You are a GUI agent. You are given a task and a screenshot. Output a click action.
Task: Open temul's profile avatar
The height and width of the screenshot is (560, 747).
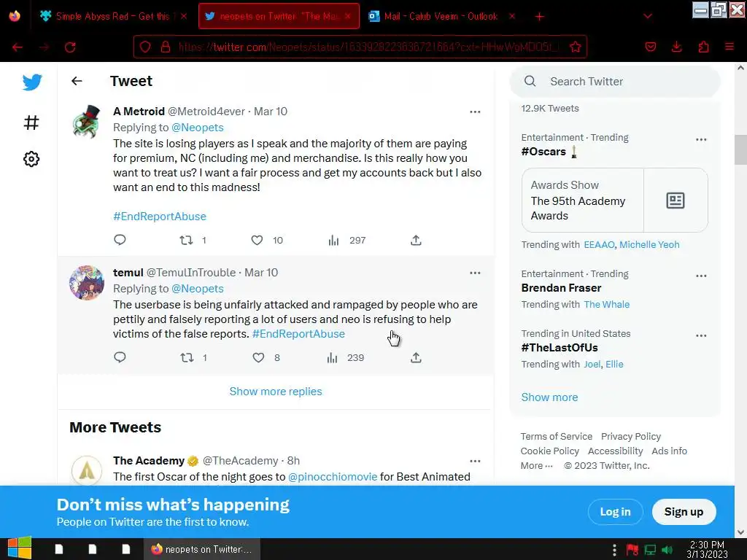click(x=86, y=283)
